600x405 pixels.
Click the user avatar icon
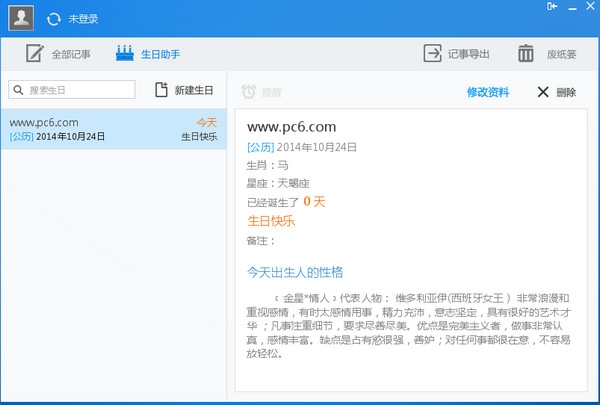[21, 17]
